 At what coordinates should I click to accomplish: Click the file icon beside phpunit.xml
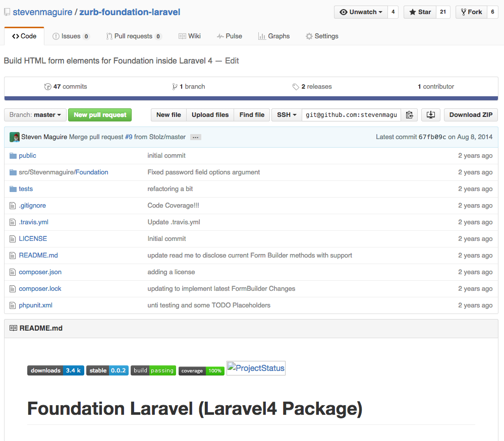[x=13, y=305]
